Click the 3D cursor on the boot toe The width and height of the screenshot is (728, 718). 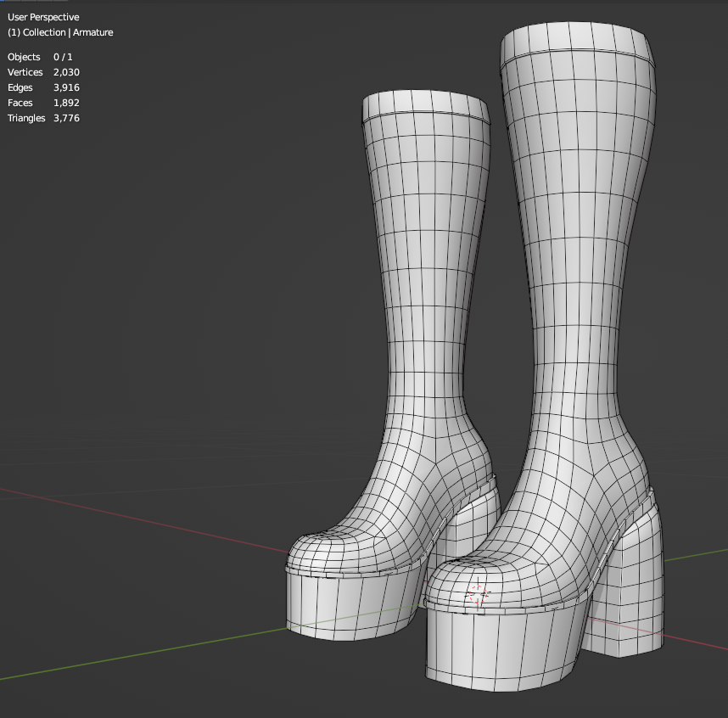[476, 593]
